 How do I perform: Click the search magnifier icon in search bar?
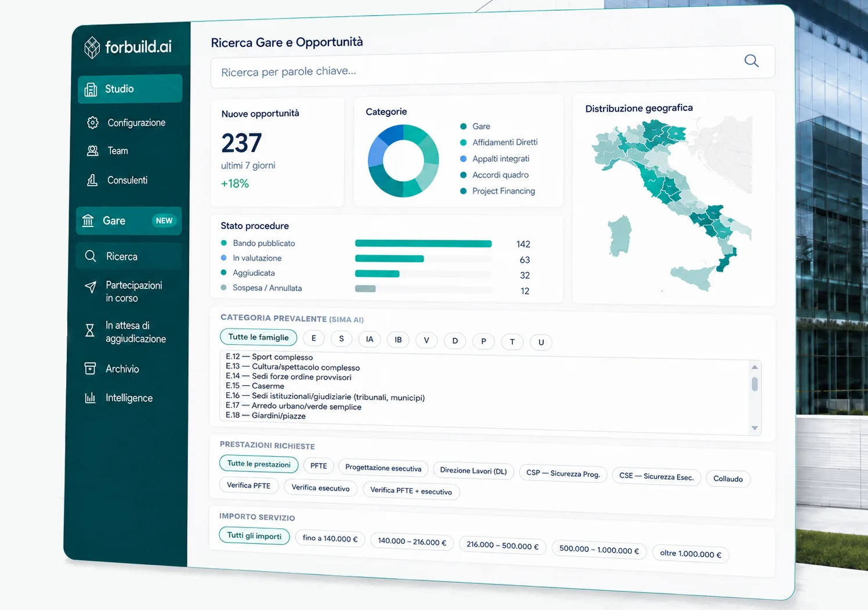coord(751,61)
